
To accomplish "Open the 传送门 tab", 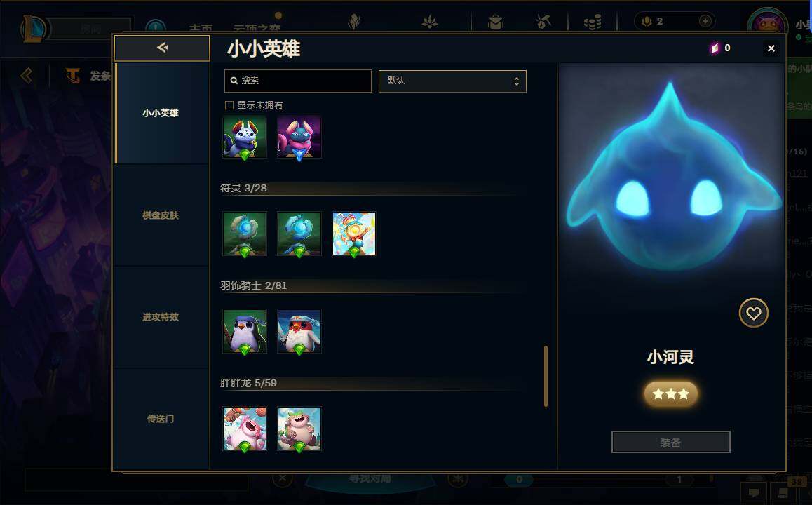I will pyautogui.click(x=161, y=419).
